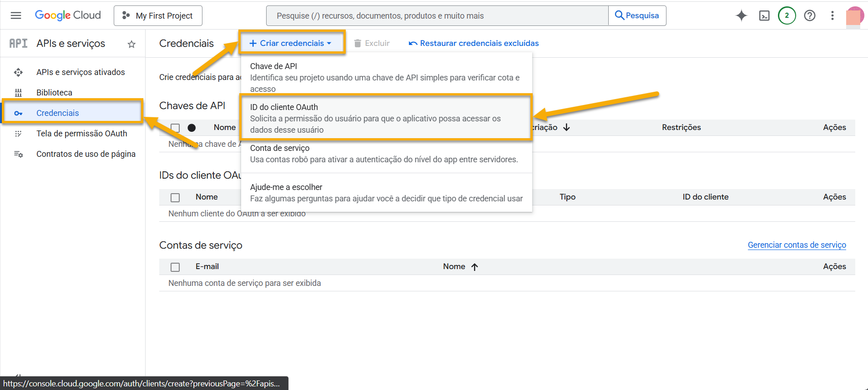The width and height of the screenshot is (868, 390).
Task: Click the Contratos de uso de página icon
Action: [18, 154]
